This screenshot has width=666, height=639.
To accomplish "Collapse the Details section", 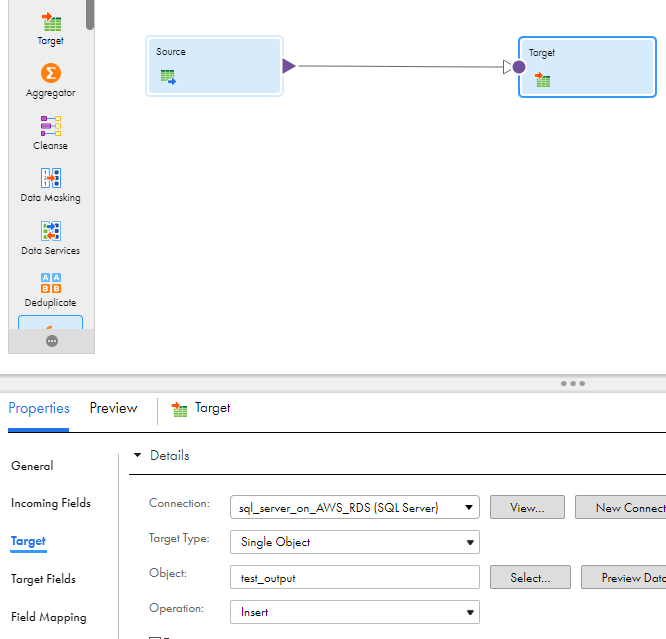I will point(137,455).
